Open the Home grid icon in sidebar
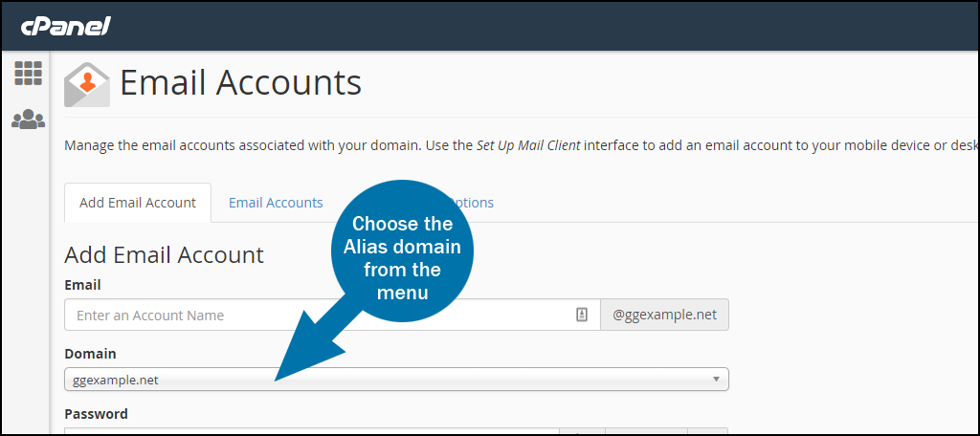Image resolution: width=980 pixels, height=436 pixels. click(x=28, y=73)
